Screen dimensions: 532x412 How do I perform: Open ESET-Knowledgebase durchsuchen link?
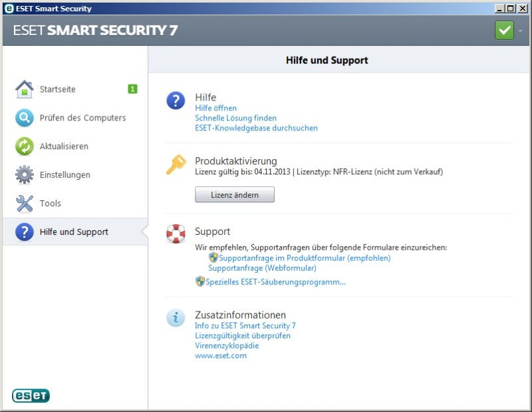(256, 128)
